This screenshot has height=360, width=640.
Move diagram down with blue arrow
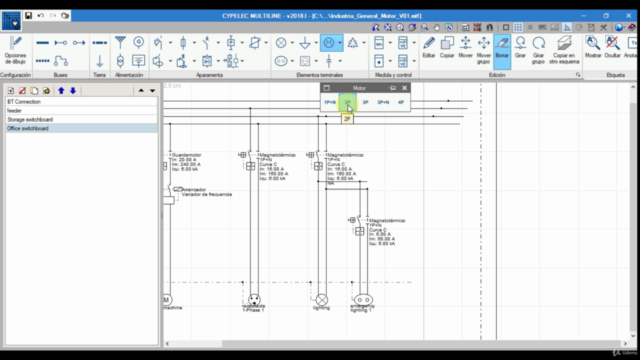coord(73,91)
